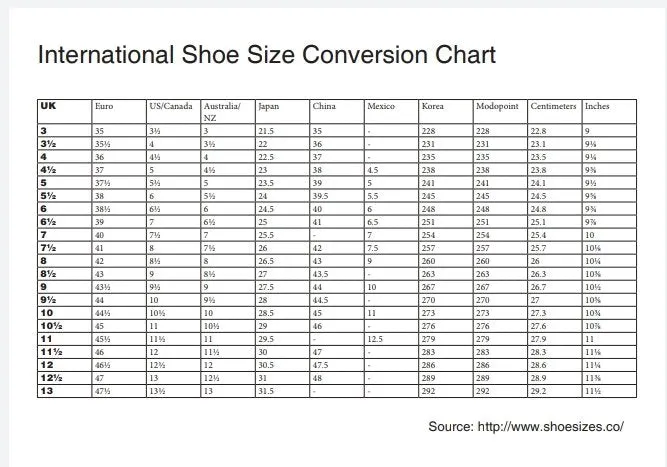
Task: Click the shoesizes.co source URL
Action: [x=550, y=426]
